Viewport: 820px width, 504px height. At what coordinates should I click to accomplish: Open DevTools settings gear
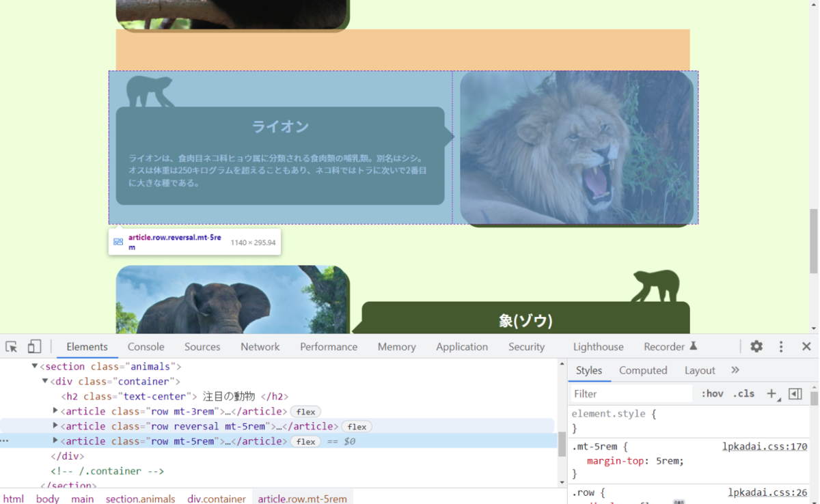click(x=756, y=346)
